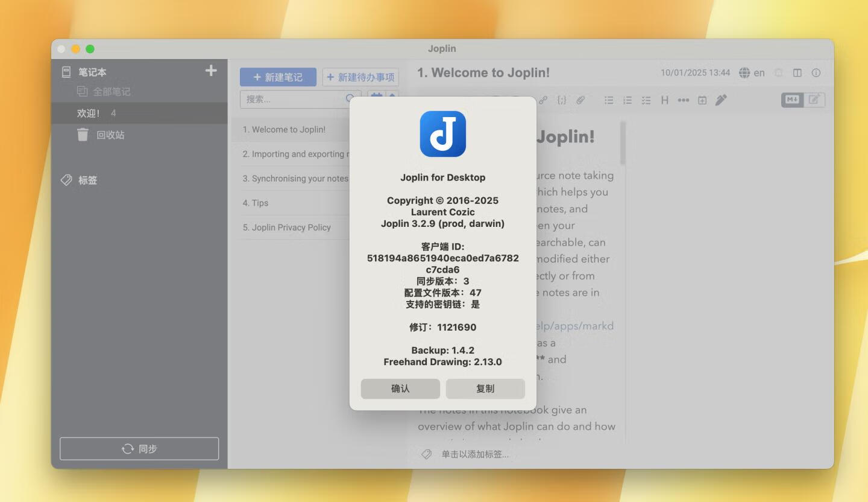Toggle editor layout split icon
This screenshot has height=502, width=868.
[797, 73]
